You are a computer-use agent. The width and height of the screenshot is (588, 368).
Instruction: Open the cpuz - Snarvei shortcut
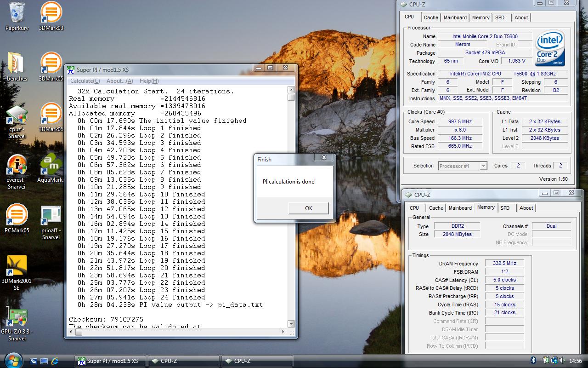point(17,121)
